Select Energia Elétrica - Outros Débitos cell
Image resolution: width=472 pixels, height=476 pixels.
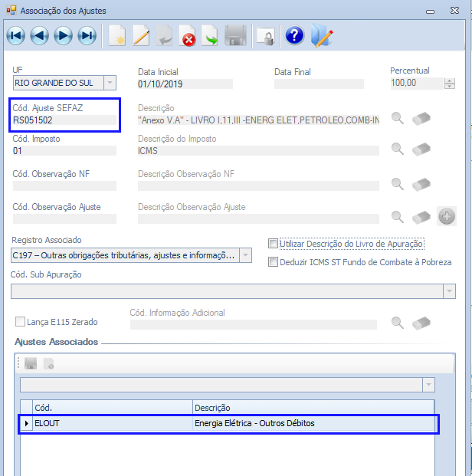tap(313, 423)
